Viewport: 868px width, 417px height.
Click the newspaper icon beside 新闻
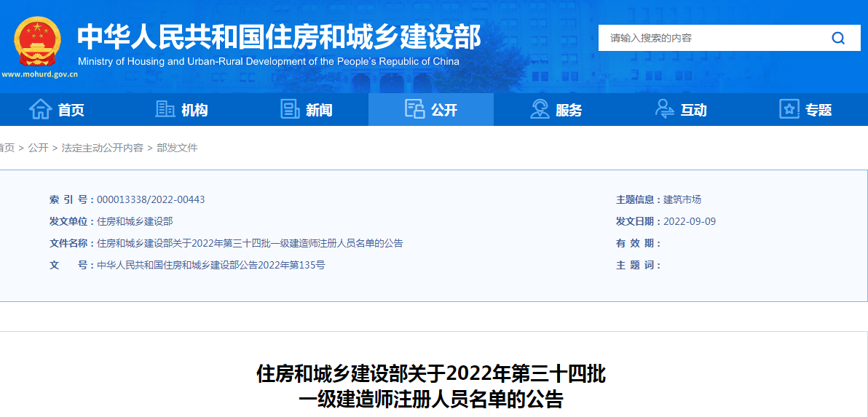click(290, 109)
